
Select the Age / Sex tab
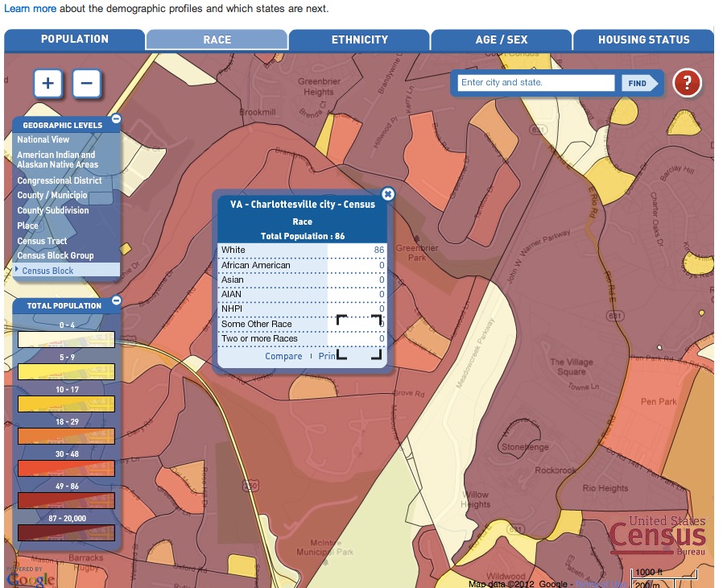coord(501,39)
